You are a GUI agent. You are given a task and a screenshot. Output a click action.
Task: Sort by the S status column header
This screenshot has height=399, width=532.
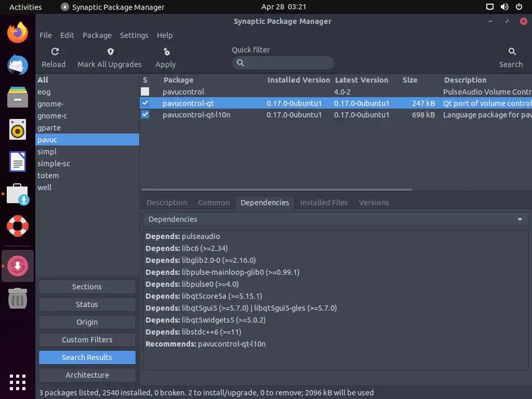coord(145,80)
